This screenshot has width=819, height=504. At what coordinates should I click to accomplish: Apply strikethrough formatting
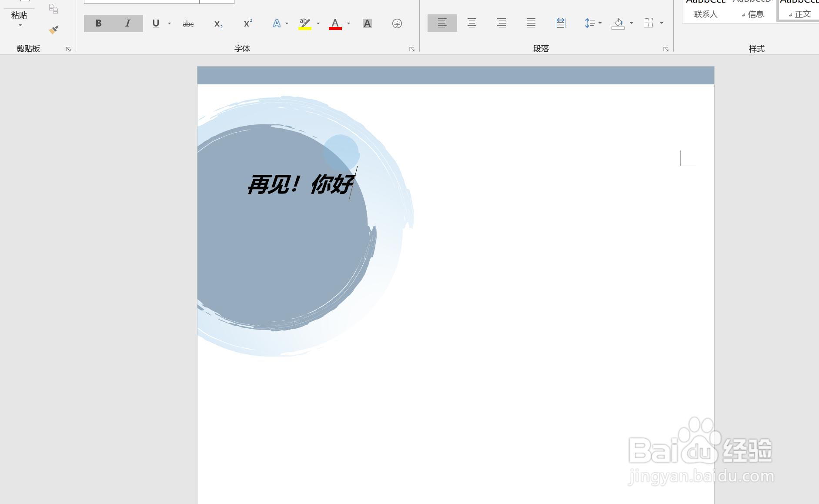coord(188,23)
